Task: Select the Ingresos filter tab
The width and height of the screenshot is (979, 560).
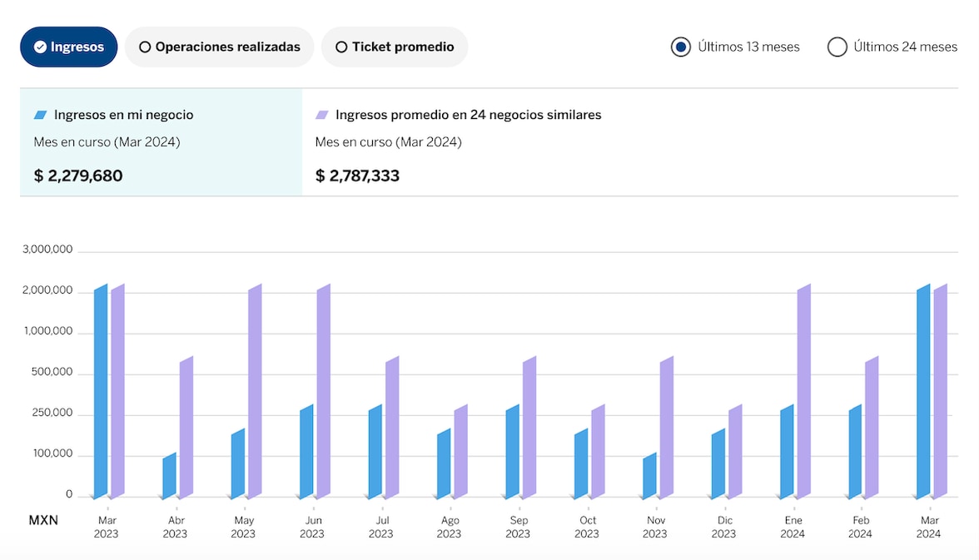Action: pyautogui.click(x=69, y=47)
